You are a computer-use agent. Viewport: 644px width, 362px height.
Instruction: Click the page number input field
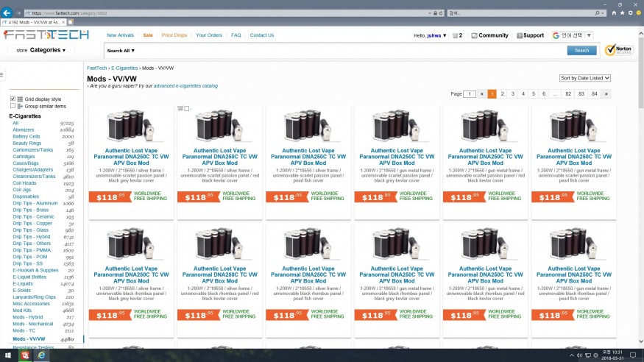[470, 94]
